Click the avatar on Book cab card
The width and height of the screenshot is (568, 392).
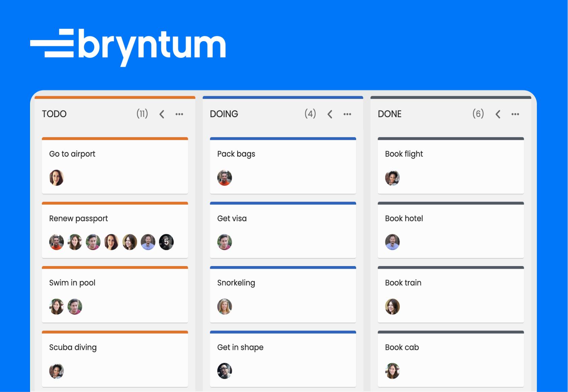393,371
